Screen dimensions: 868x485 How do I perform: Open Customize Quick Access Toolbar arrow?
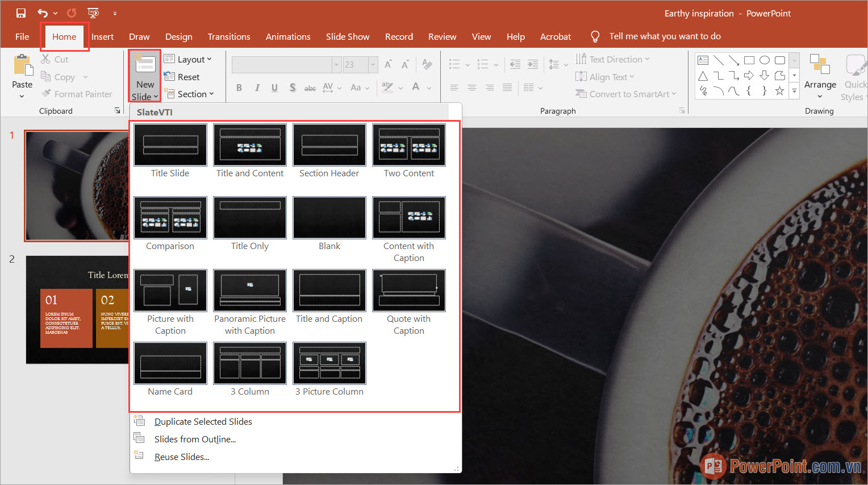pos(115,13)
